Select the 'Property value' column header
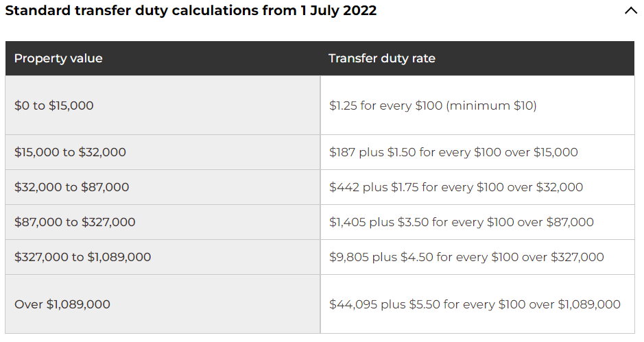Viewport: 644px width, 342px height. pos(163,58)
